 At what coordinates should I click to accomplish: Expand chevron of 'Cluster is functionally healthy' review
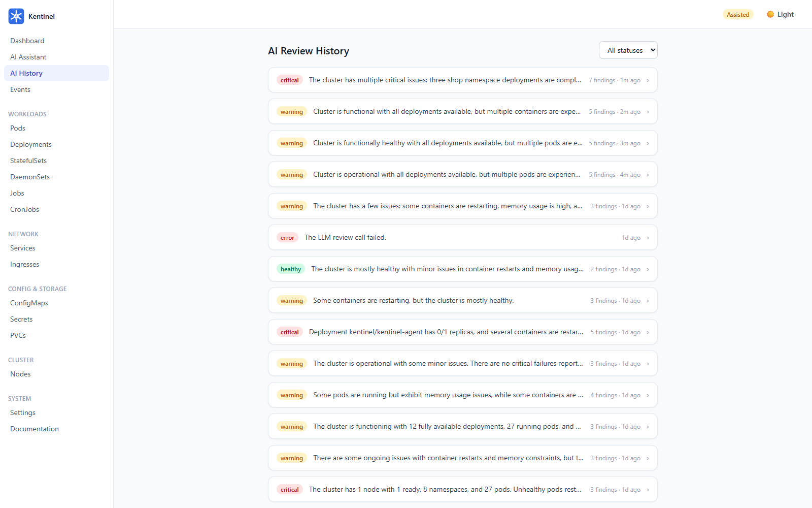648,143
